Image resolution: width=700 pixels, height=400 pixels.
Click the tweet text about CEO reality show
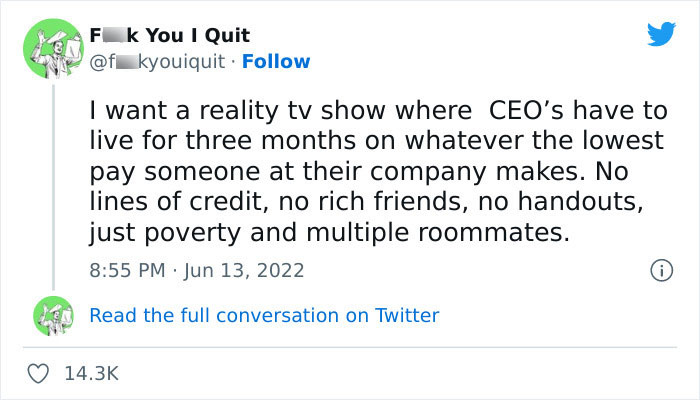(x=378, y=173)
